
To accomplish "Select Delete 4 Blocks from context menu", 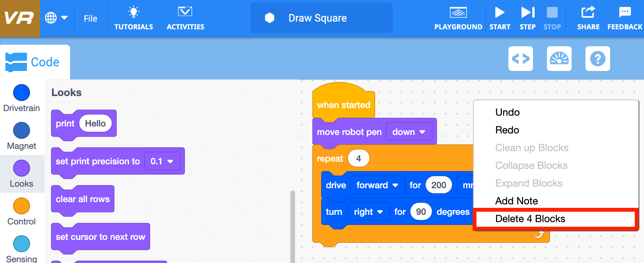I will point(530,219).
